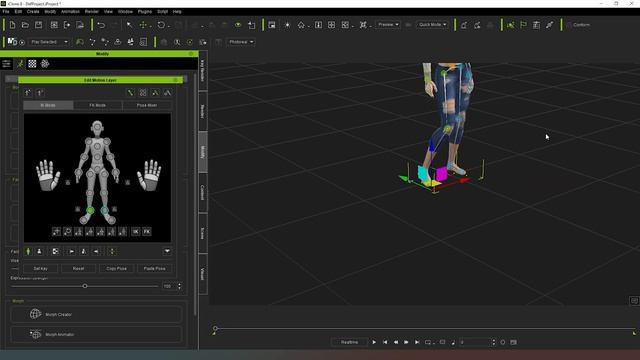
Task: Toggle the loop playback button
Action: pyautogui.click(x=427, y=342)
